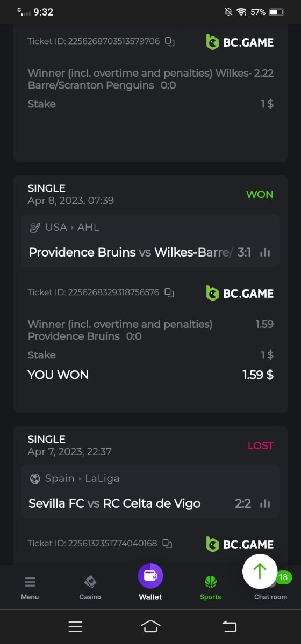Open the Wallet from bottom navigation
Screen dimensions: 301x644
[150, 583]
